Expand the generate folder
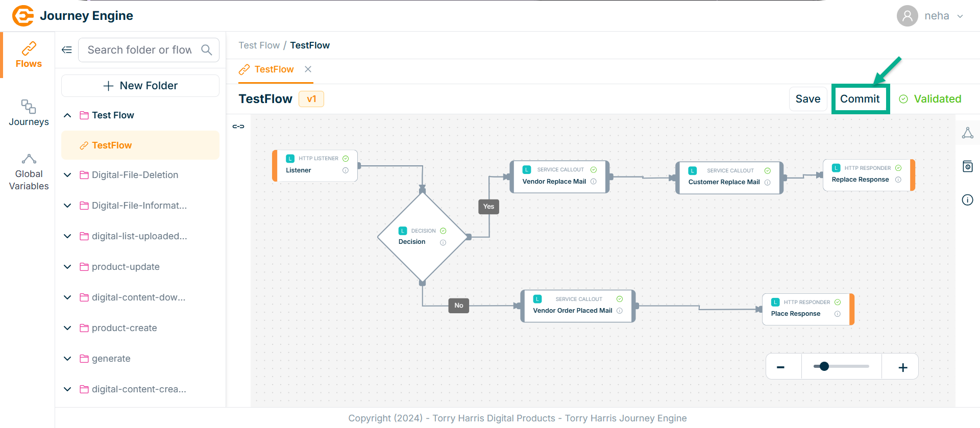 (67, 359)
